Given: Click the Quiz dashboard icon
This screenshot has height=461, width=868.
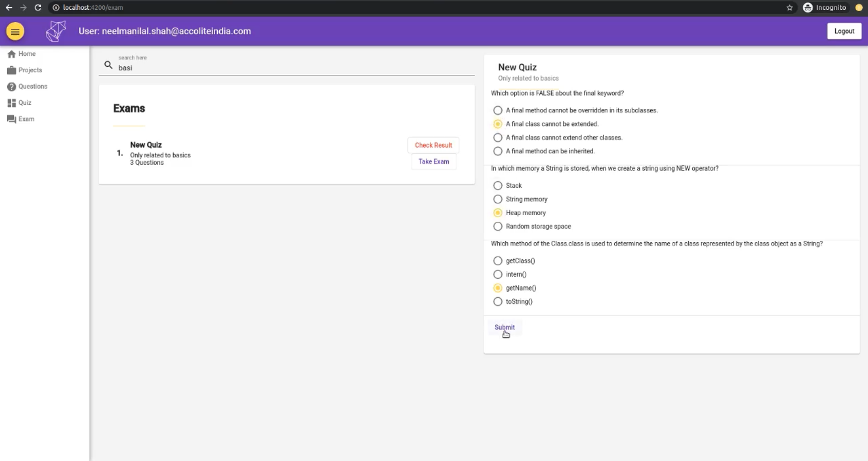Looking at the screenshot, I should coord(11,103).
